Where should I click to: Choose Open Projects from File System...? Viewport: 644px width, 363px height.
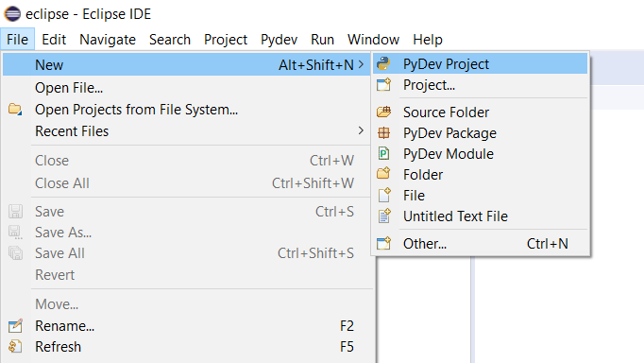(186, 110)
